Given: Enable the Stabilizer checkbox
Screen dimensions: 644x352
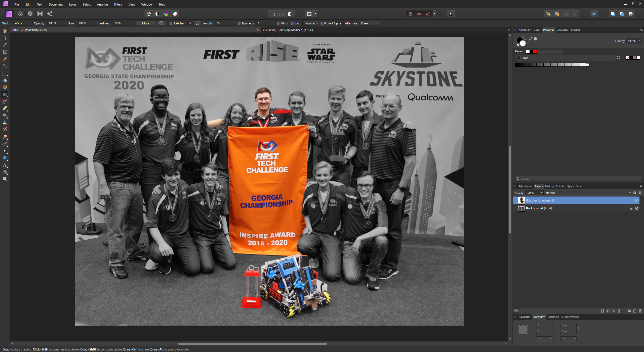Looking at the screenshot, I should (x=171, y=23).
